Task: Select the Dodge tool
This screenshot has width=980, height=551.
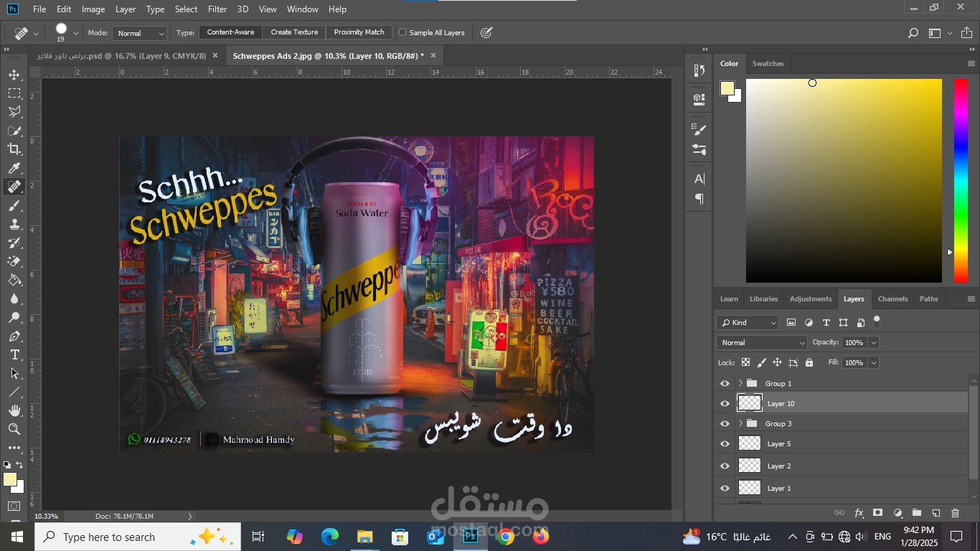Action: 14,317
